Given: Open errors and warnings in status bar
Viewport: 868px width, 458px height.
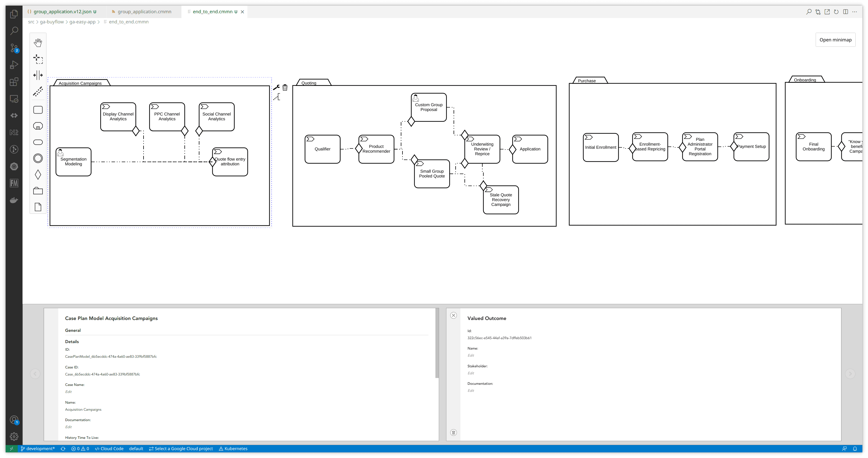Looking at the screenshot, I should click(80, 449).
